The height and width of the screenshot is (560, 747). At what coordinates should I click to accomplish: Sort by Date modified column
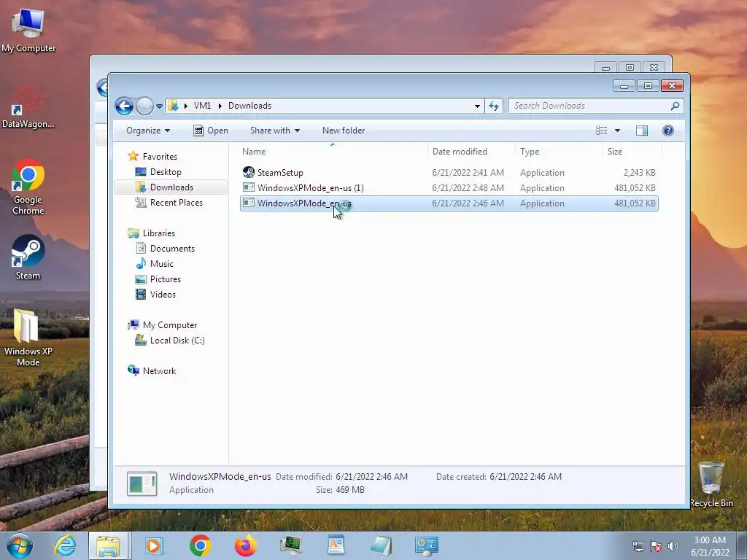471,152
